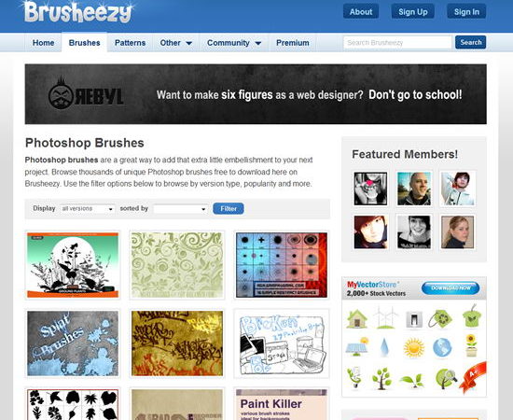Click the blue Filter button
Viewport: 513px width, 420px height.
coord(229,208)
